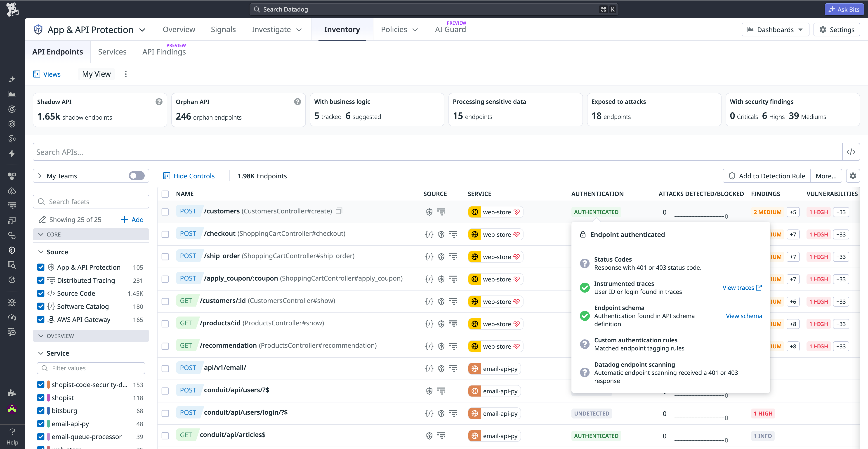Open the Ask Bits assistant
The height and width of the screenshot is (449, 868).
(844, 9)
